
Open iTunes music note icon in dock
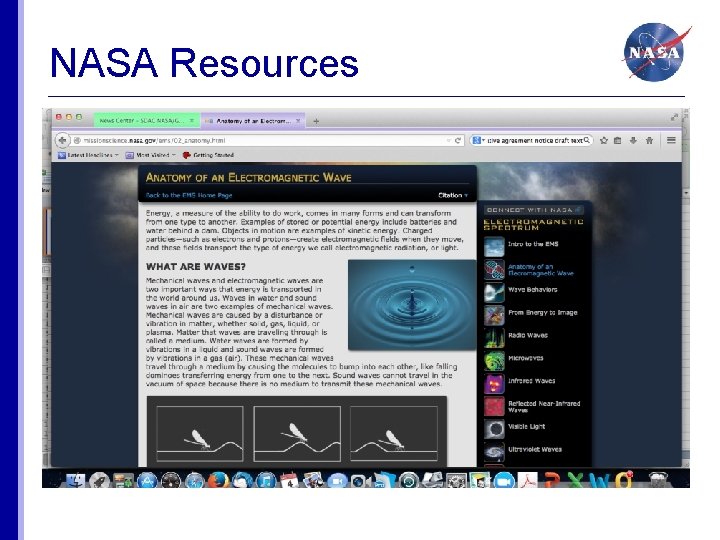click(266, 480)
